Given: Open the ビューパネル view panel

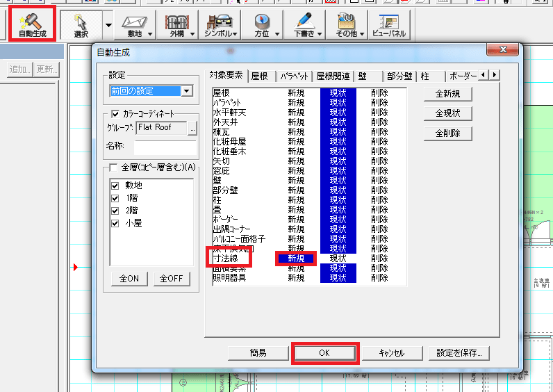Looking at the screenshot, I should (389, 25).
